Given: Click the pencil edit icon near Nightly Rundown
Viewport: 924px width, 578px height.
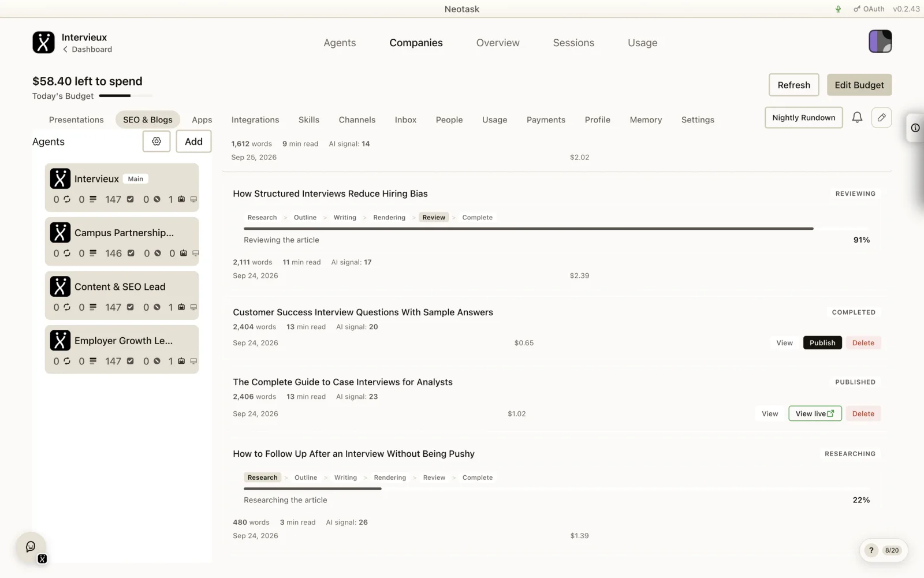Looking at the screenshot, I should pos(881,117).
